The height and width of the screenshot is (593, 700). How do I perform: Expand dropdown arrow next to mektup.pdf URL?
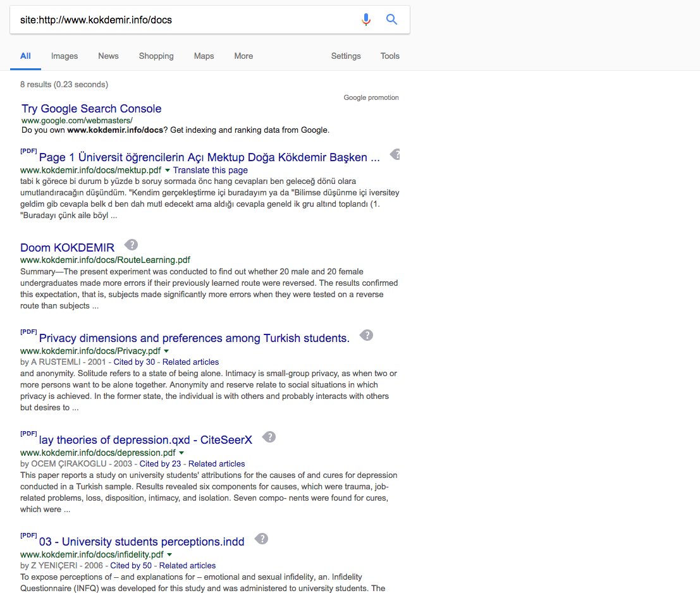[x=168, y=171]
